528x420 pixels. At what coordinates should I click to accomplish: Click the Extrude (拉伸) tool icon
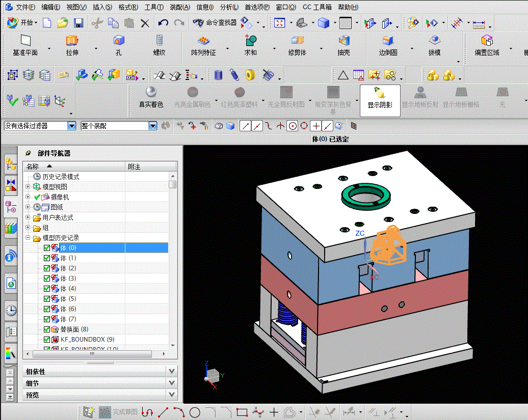click(72, 41)
